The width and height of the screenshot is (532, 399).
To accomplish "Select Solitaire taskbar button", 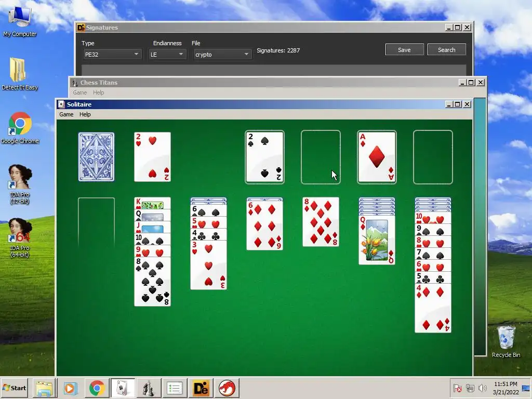I will tap(123, 388).
